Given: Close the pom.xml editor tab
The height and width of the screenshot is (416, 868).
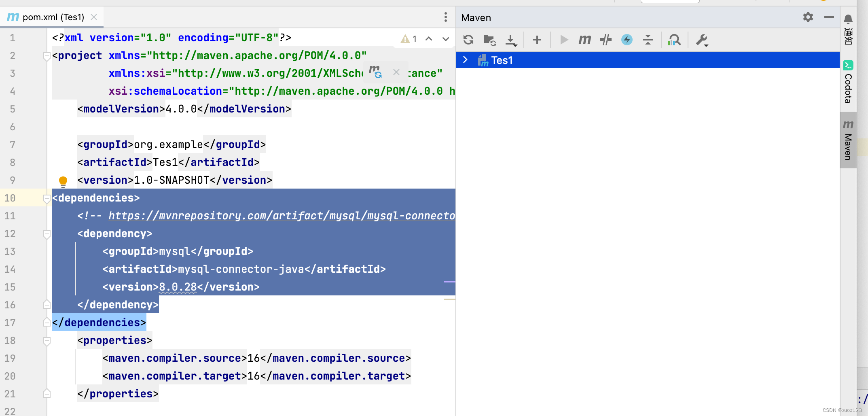Looking at the screenshot, I should pos(94,17).
